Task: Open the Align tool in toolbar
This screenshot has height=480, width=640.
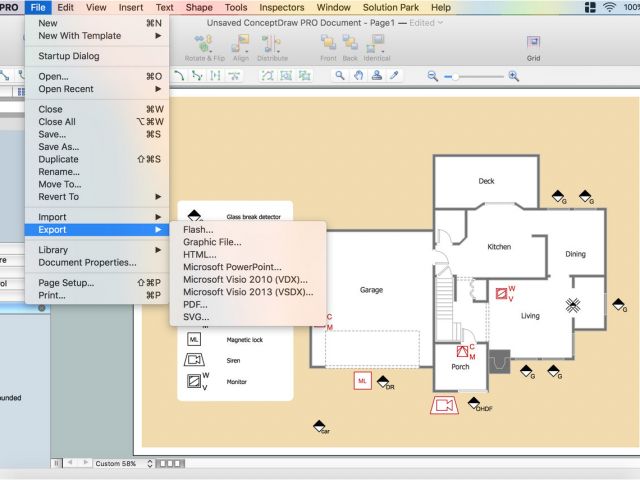Action: 241,44
